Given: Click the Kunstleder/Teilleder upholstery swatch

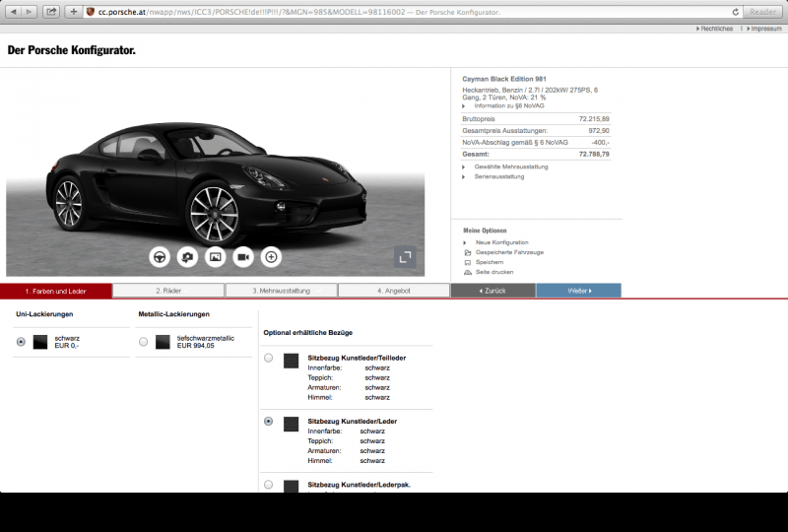Looking at the screenshot, I should coord(291,361).
